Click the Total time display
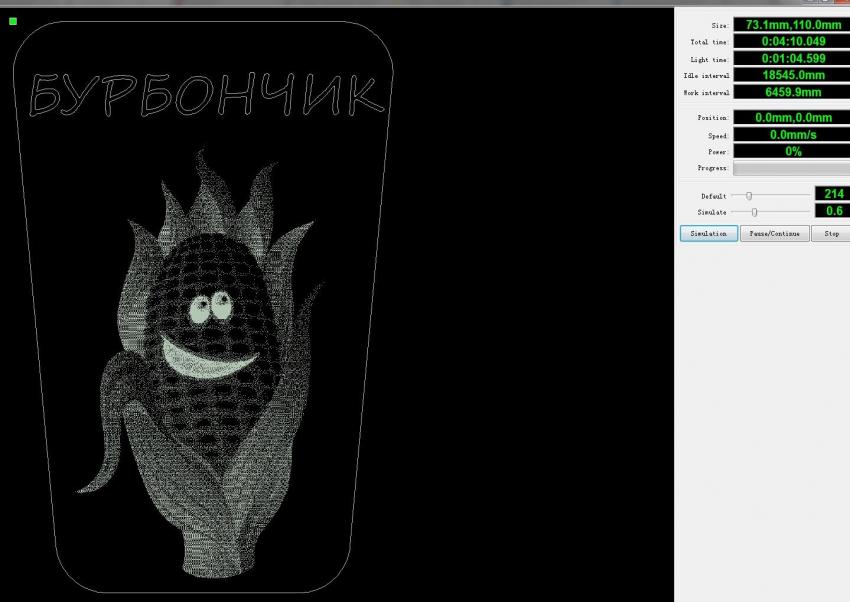The width and height of the screenshot is (850, 602). click(x=791, y=41)
